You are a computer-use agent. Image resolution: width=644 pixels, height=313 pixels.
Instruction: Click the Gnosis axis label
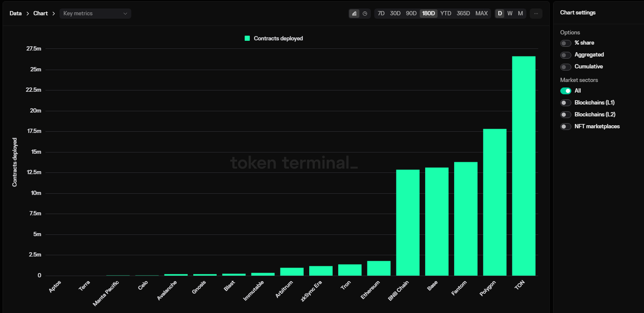[x=198, y=288]
